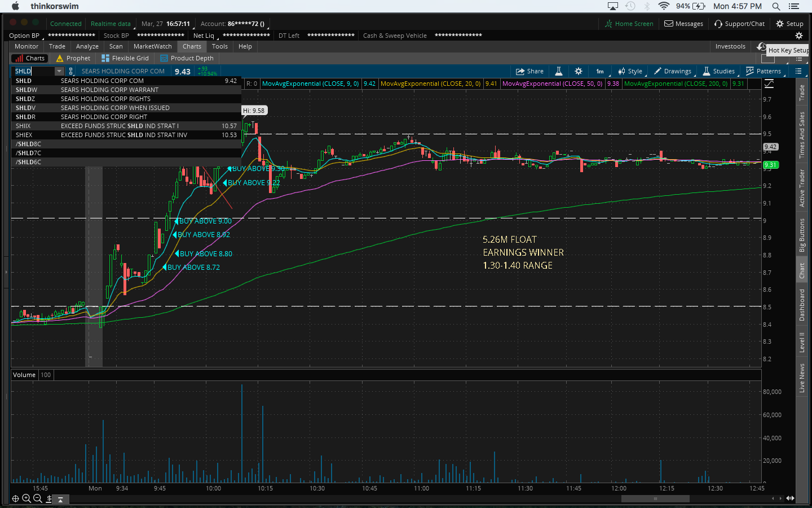Click the flask icon next to Share
The width and height of the screenshot is (812, 508).
(558, 71)
